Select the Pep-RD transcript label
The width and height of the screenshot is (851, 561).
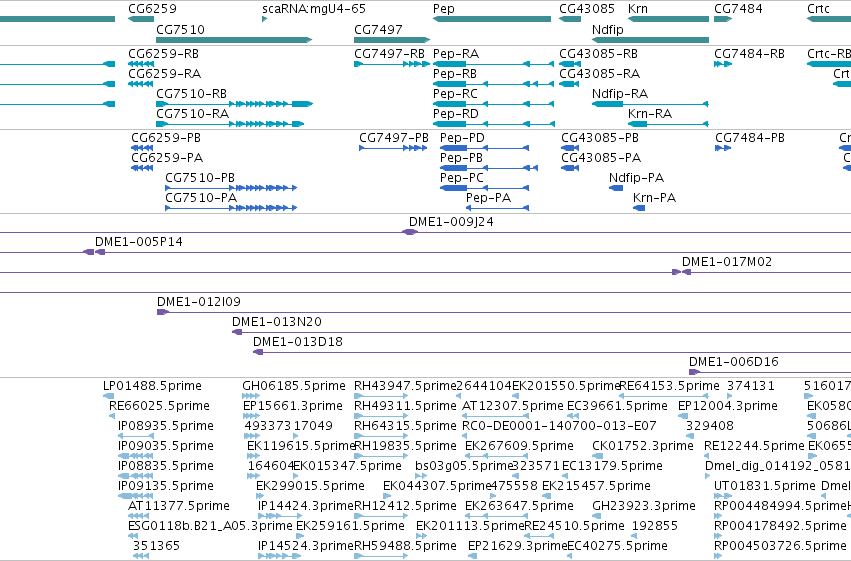tap(456, 114)
